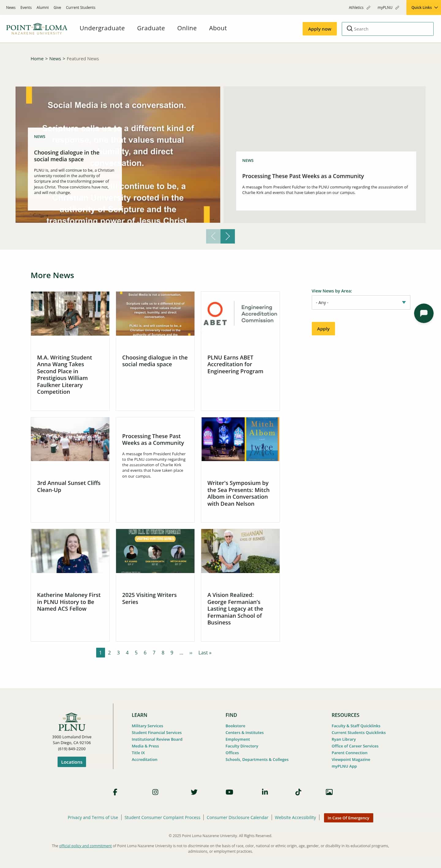Open George Fermanian legacy article headline

(x=235, y=609)
